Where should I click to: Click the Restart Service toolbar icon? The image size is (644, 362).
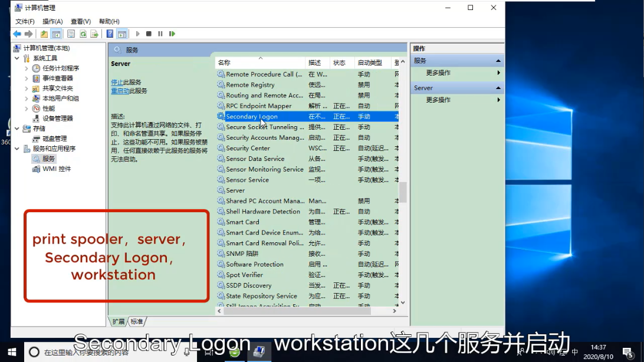(172, 34)
